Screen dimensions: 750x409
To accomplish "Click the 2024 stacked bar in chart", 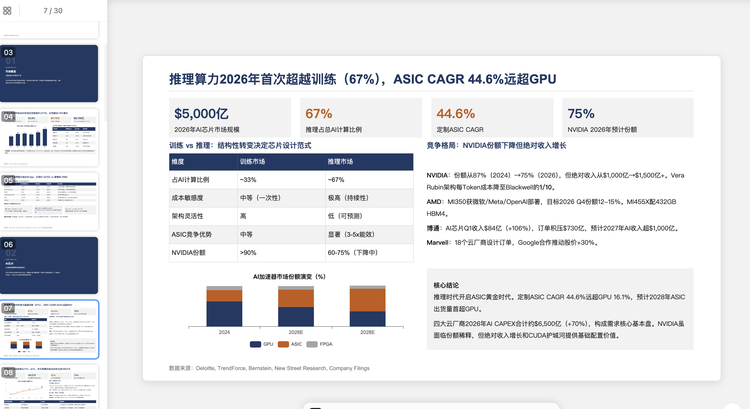I will point(224,306).
